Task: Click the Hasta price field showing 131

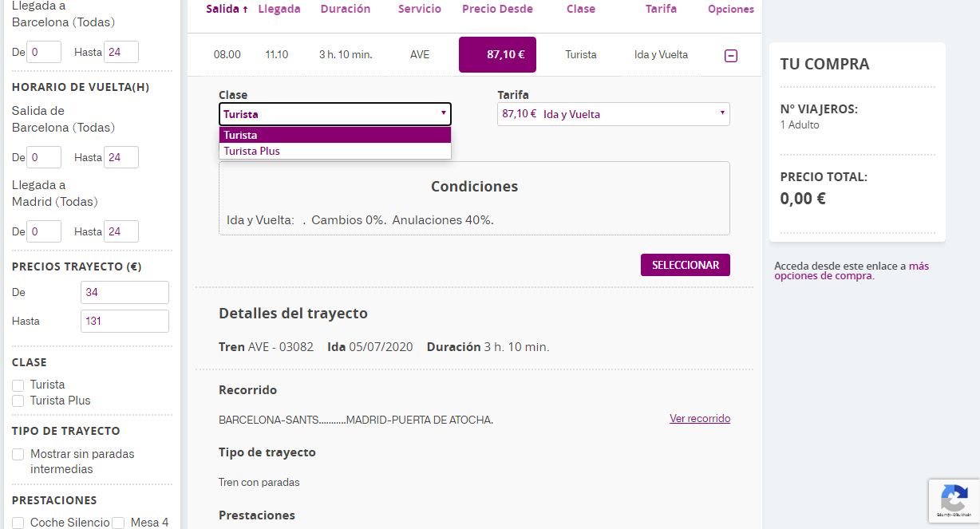Action: coord(124,322)
